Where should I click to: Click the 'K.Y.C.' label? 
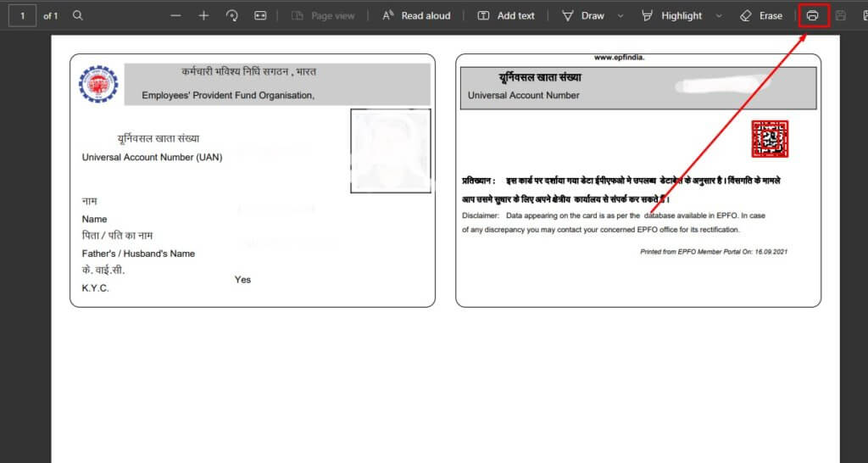95,288
